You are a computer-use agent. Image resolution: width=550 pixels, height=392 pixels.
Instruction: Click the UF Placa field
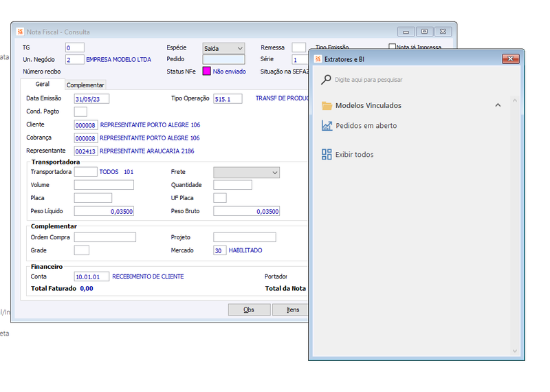click(x=220, y=198)
